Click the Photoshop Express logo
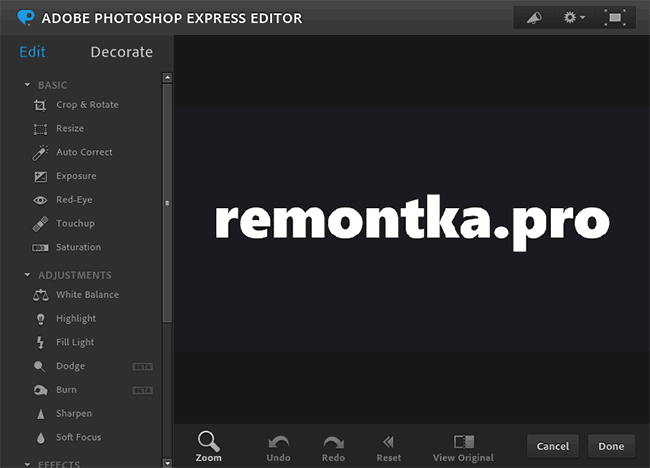The width and height of the screenshot is (650, 468). tap(26, 18)
